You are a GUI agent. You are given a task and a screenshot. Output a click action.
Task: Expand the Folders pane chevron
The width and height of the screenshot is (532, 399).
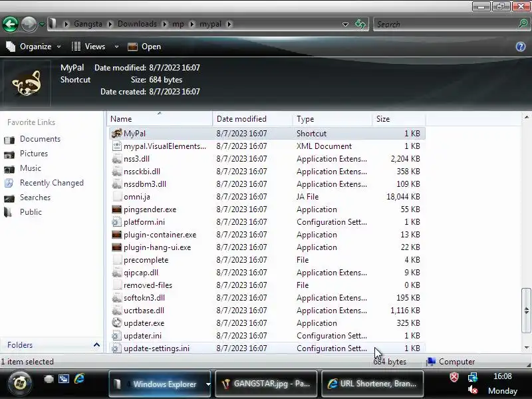tap(96, 344)
